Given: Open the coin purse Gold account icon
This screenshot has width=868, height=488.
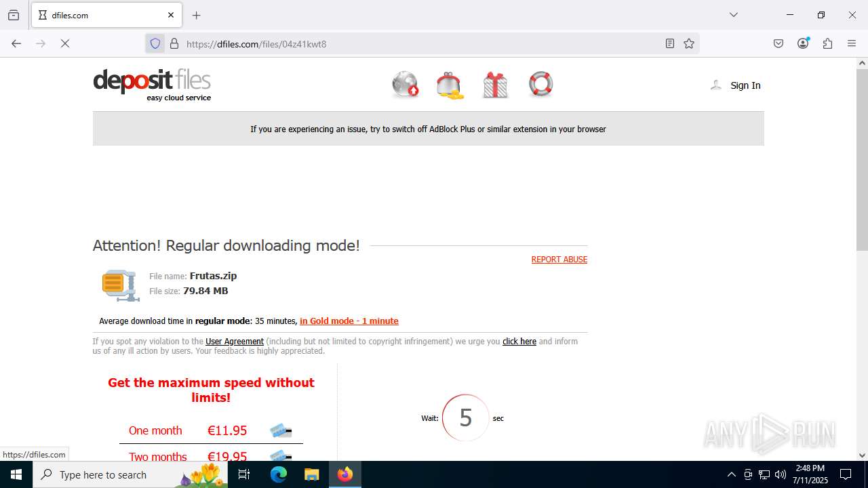Looking at the screenshot, I should tap(450, 85).
